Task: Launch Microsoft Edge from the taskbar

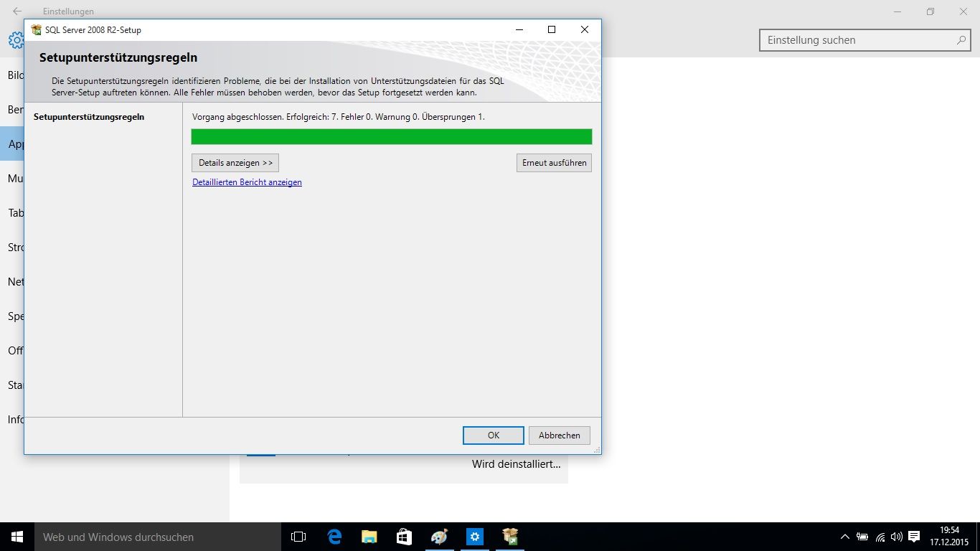Action: pos(334,537)
